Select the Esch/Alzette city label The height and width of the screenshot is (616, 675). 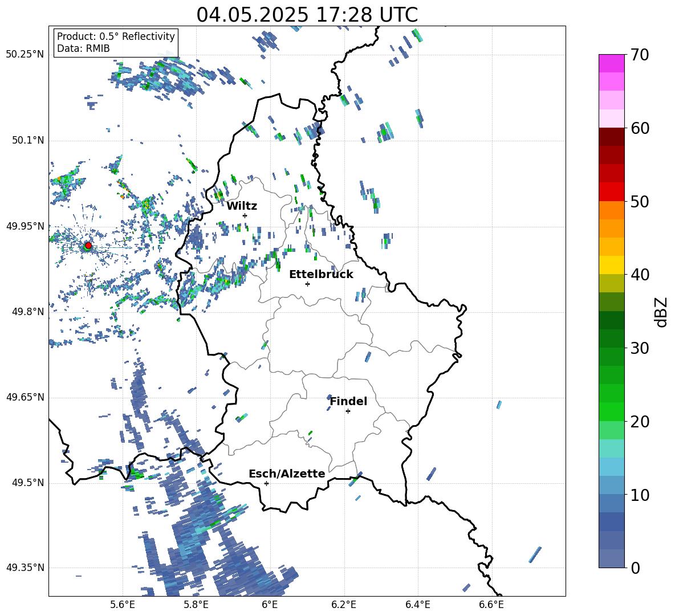point(287,474)
